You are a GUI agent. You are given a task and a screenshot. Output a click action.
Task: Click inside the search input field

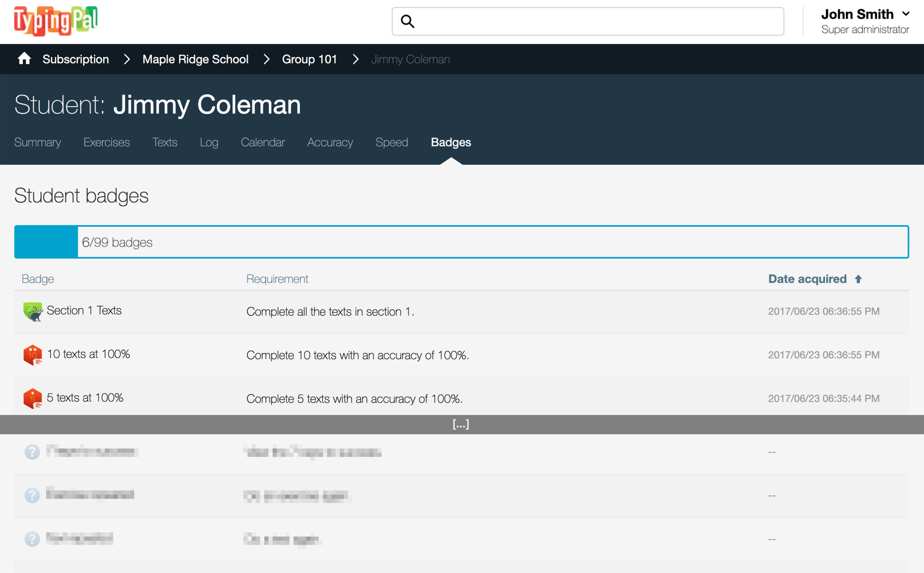click(x=596, y=21)
